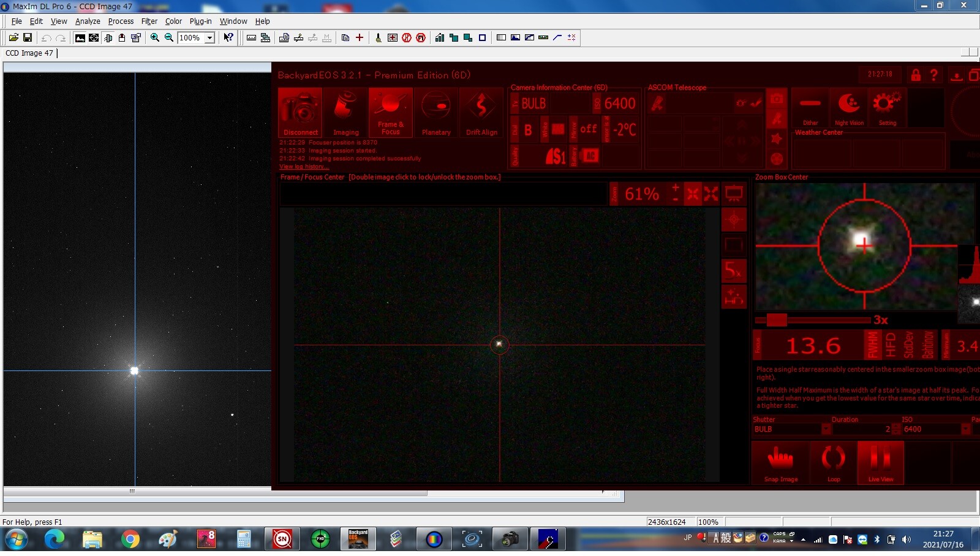The width and height of the screenshot is (980, 556).
Task: Click the screen display icon beside zoom
Action: click(734, 194)
